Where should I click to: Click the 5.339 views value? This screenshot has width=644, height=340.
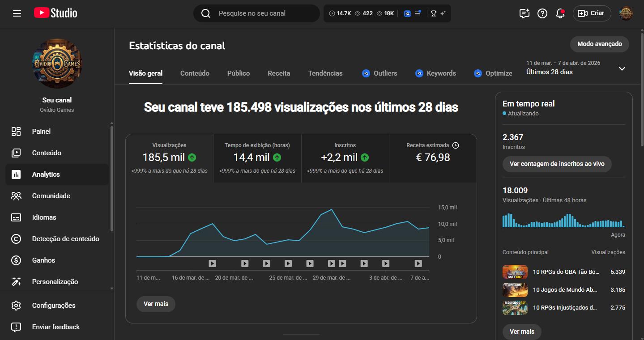(x=618, y=272)
